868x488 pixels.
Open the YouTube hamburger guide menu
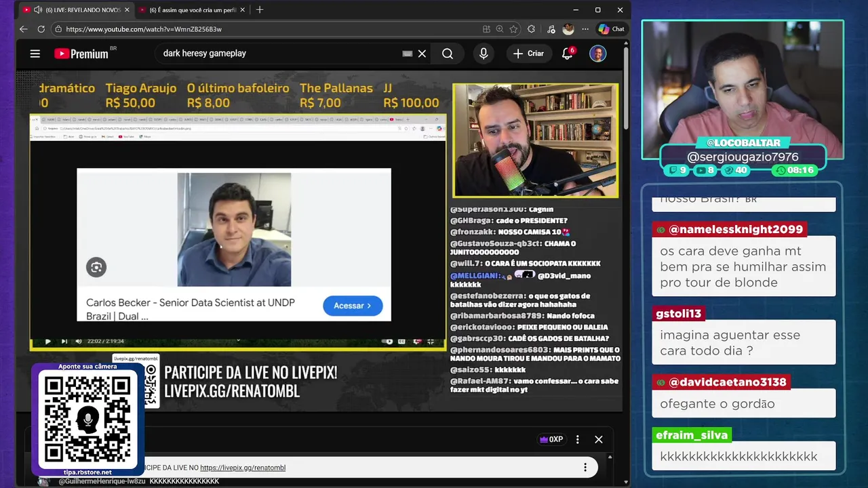click(35, 54)
